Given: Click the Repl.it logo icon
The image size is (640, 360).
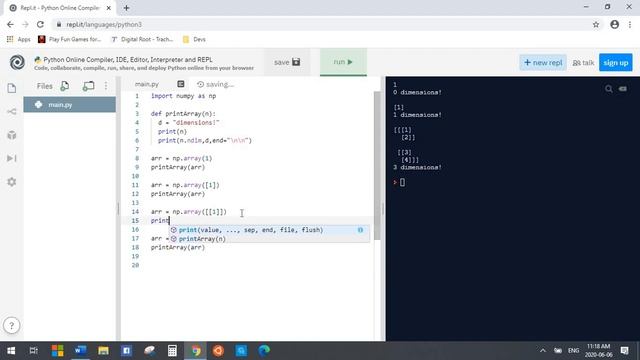Looking at the screenshot, I should click(x=17, y=62).
